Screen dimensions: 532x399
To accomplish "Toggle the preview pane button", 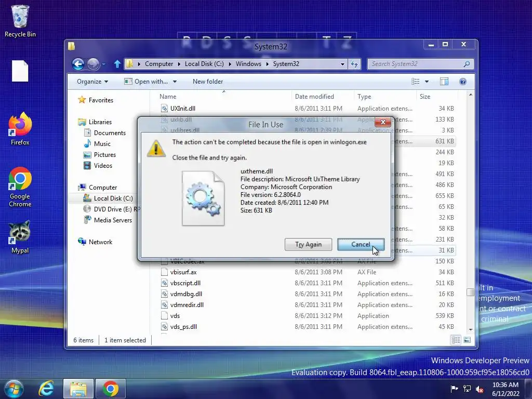I will [444, 82].
